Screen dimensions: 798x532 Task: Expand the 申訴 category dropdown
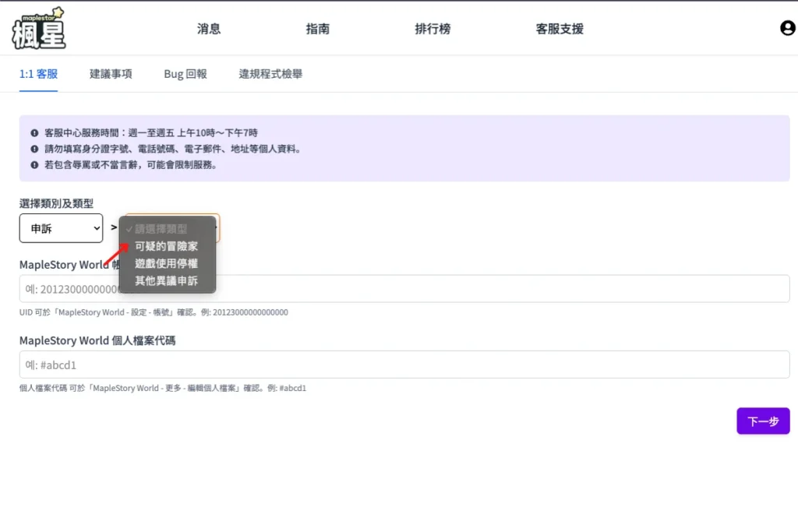pos(61,228)
